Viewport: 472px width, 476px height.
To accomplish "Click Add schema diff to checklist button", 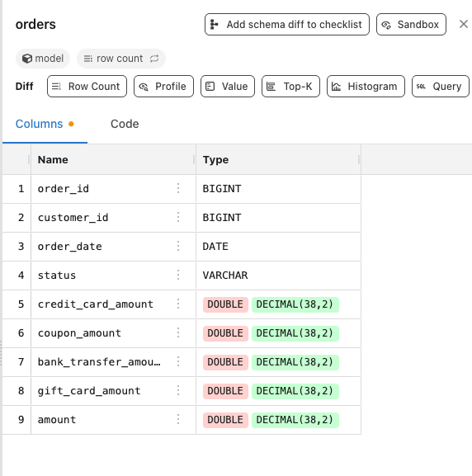I will 286,24.
